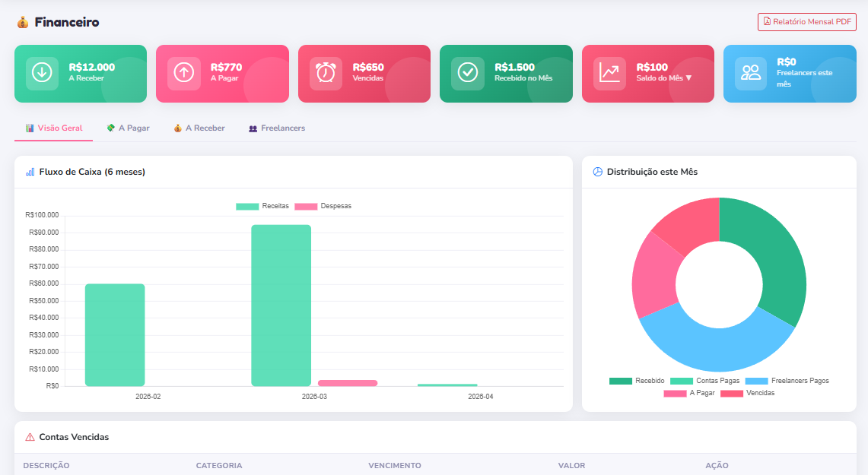This screenshot has height=475, width=868.
Task: Click the VENCIMENTO column header
Action: pos(394,465)
